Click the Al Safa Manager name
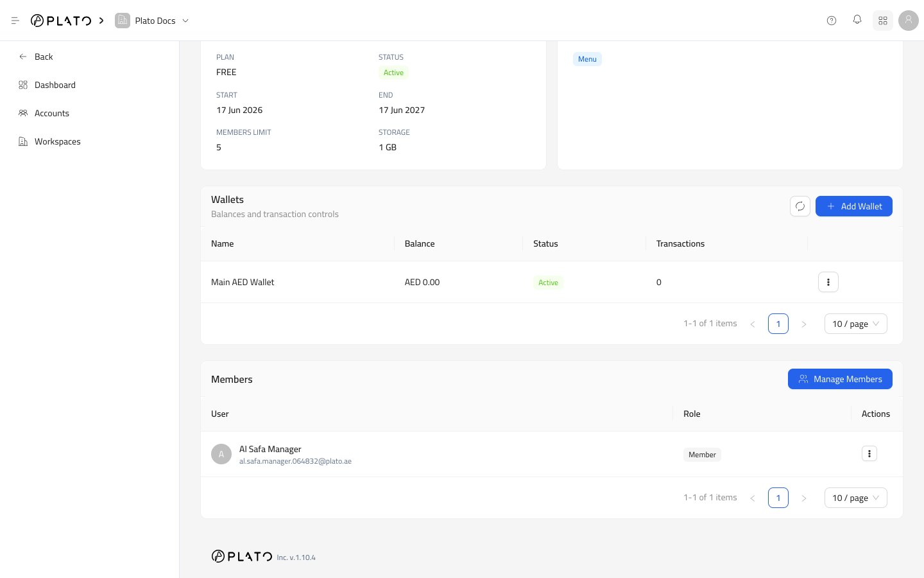 (x=270, y=449)
